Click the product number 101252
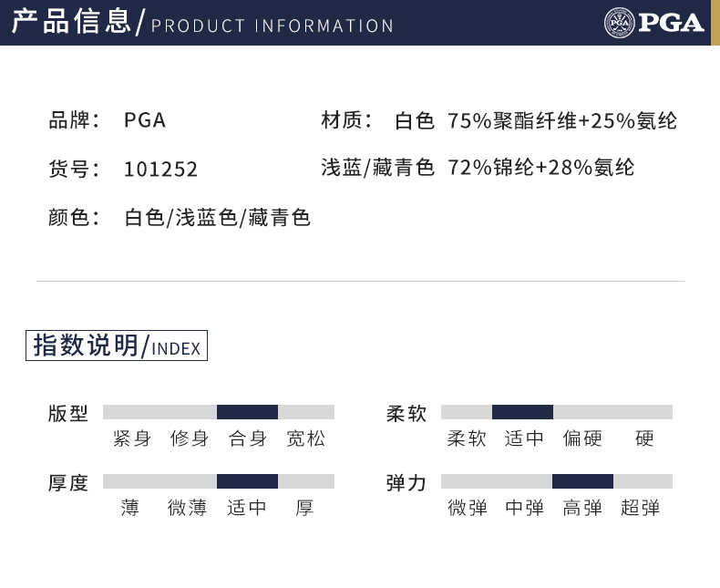The height and width of the screenshot is (588, 720). tap(160, 170)
